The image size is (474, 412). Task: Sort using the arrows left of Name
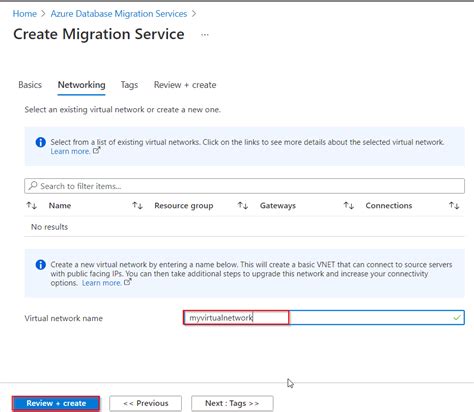(x=32, y=205)
